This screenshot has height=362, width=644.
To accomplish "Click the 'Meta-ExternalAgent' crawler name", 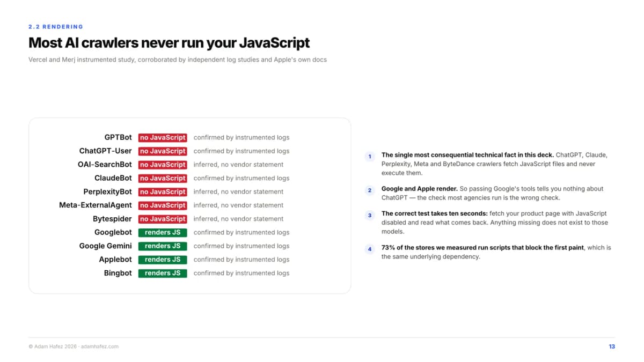I will coord(96,205).
